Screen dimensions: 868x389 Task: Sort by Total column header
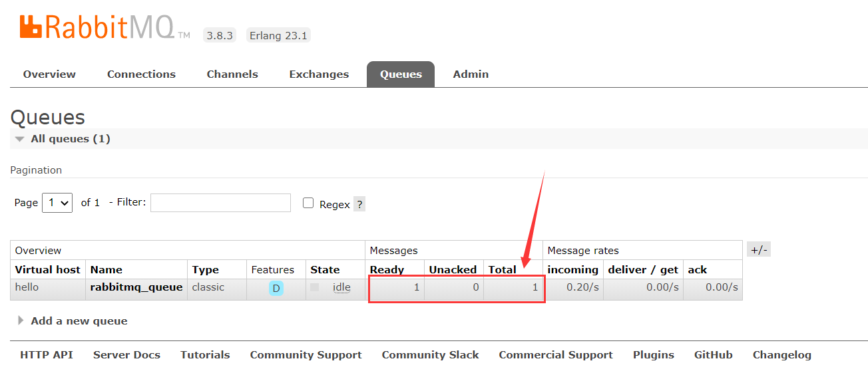coord(502,270)
